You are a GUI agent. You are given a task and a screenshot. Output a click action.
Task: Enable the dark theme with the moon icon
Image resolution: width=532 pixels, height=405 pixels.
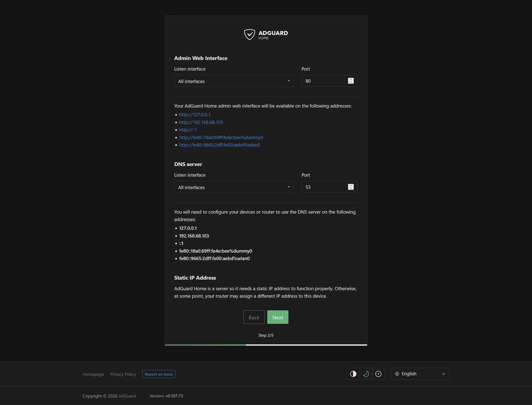(x=366, y=374)
